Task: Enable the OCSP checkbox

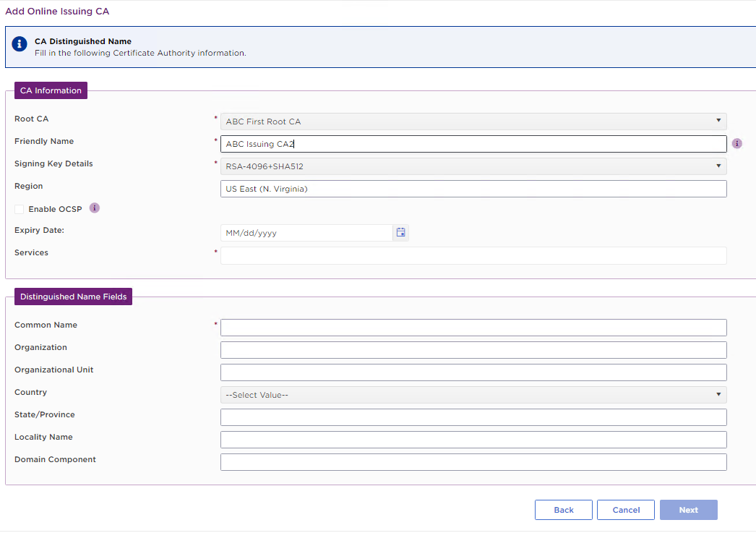Action: pyautogui.click(x=20, y=210)
